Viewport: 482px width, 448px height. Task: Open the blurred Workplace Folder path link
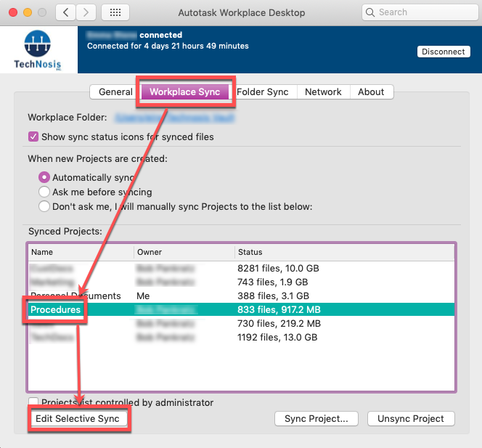tap(175, 118)
